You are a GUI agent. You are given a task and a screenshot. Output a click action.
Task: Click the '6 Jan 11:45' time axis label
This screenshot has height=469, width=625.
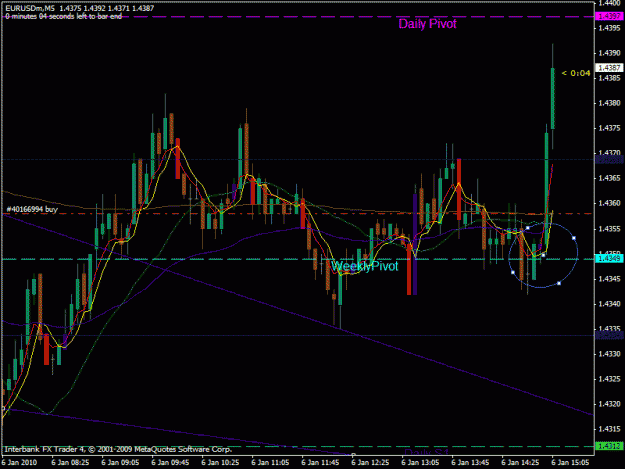(320, 463)
